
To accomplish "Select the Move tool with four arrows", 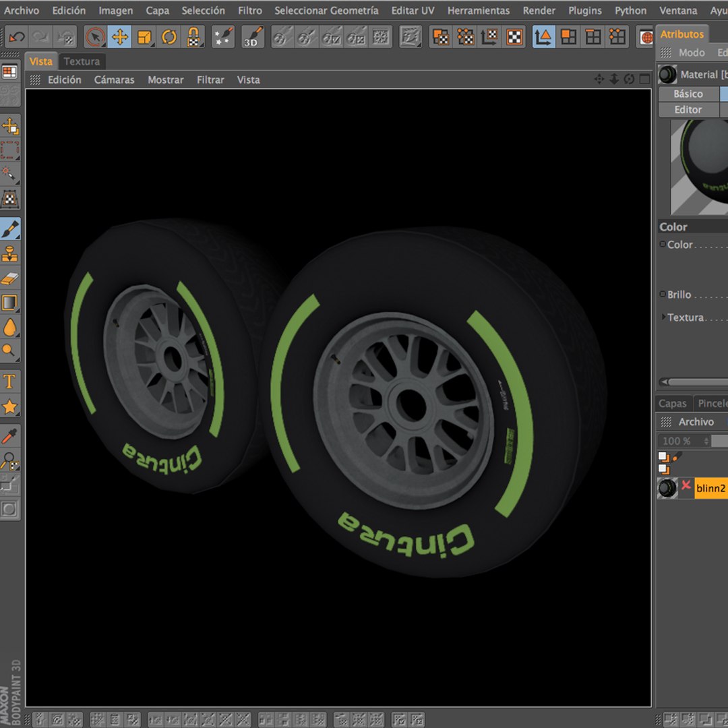I will coord(119,36).
